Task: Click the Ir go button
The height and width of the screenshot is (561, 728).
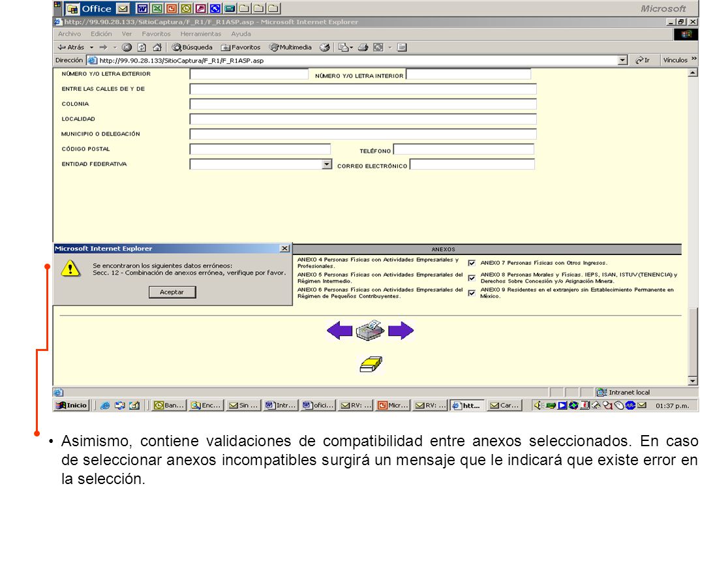Action: pyautogui.click(x=643, y=61)
